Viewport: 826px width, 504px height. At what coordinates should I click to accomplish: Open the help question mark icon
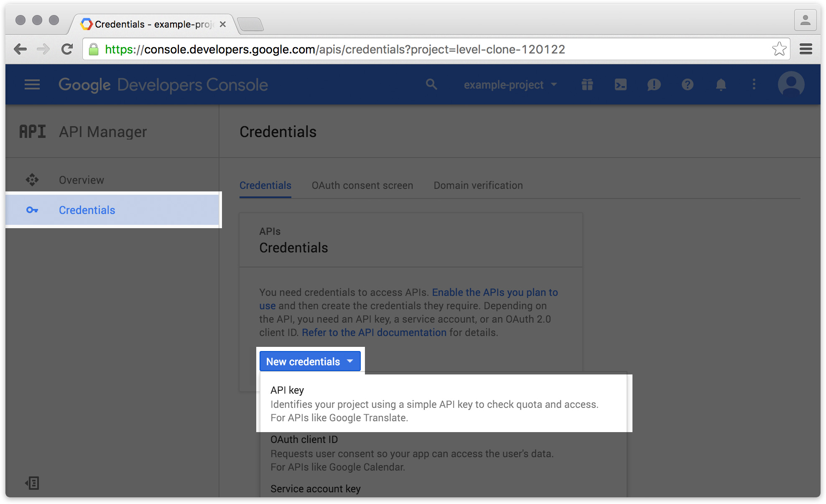pyautogui.click(x=688, y=85)
